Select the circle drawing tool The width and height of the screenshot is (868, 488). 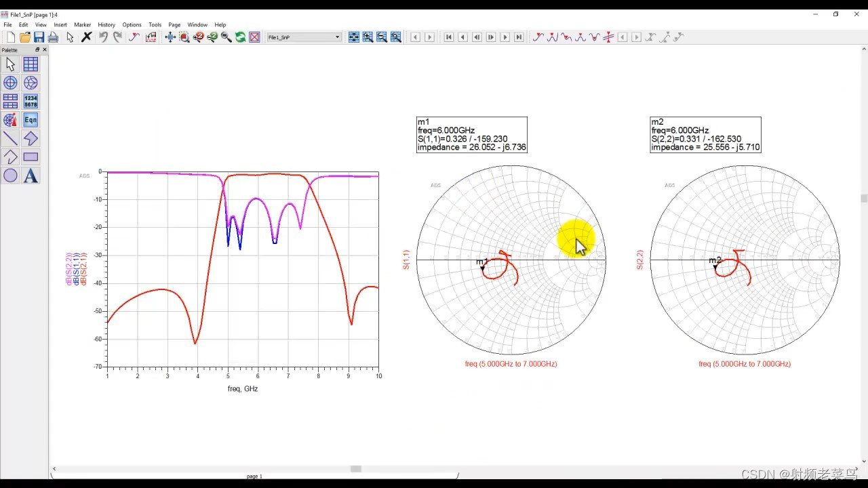[x=10, y=176]
